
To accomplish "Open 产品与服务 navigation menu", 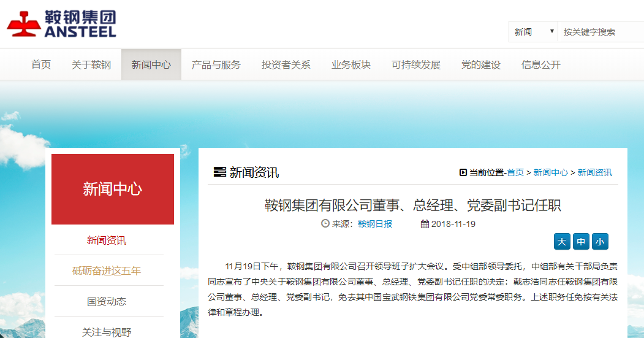I will pyautogui.click(x=216, y=65).
